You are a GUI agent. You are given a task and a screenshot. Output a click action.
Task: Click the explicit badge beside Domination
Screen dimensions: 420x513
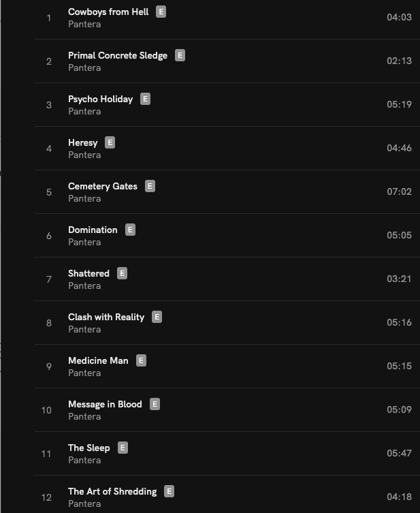[130, 230]
